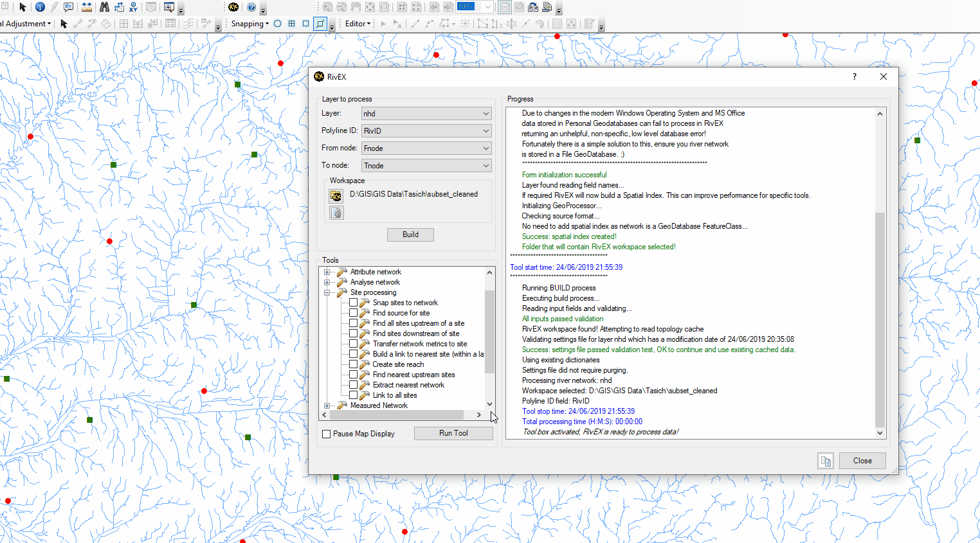The width and height of the screenshot is (980, 543).
Task: Check Snap sites to network
Action: pyautogui.click(x=353, y=303)
